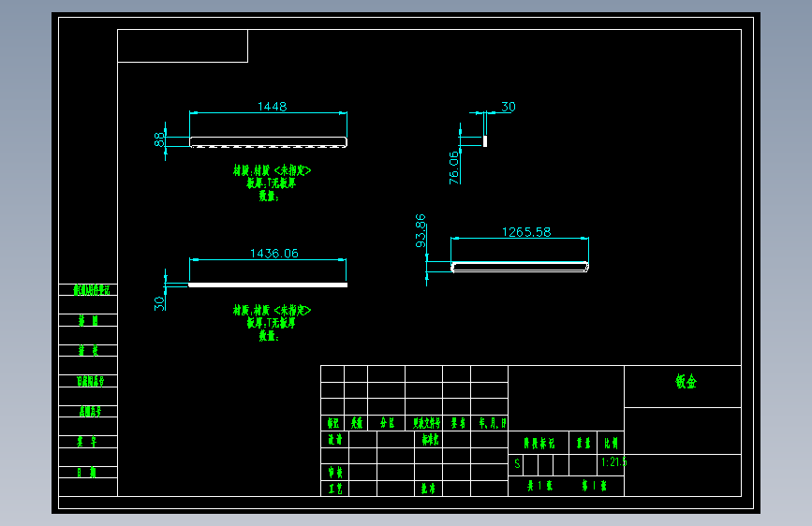Click the 比例 header cell
812x526 pixels.
[611, 443]
